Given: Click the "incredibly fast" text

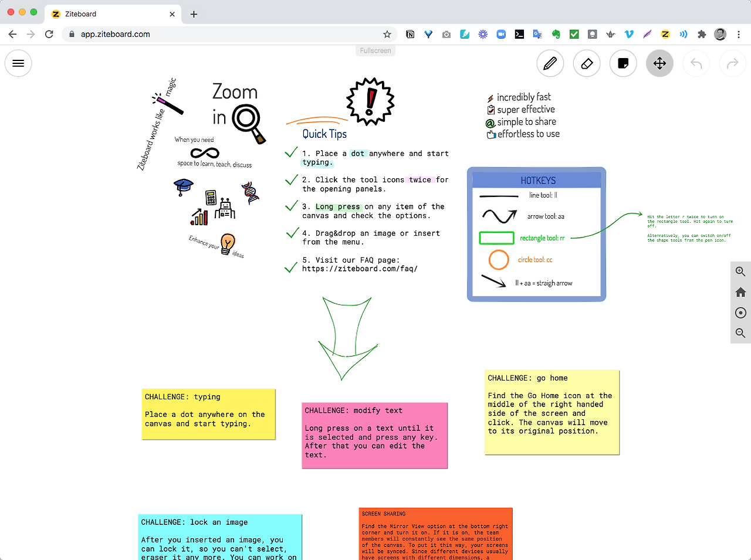Looking at the screenshot, I should tap(524, 97).
